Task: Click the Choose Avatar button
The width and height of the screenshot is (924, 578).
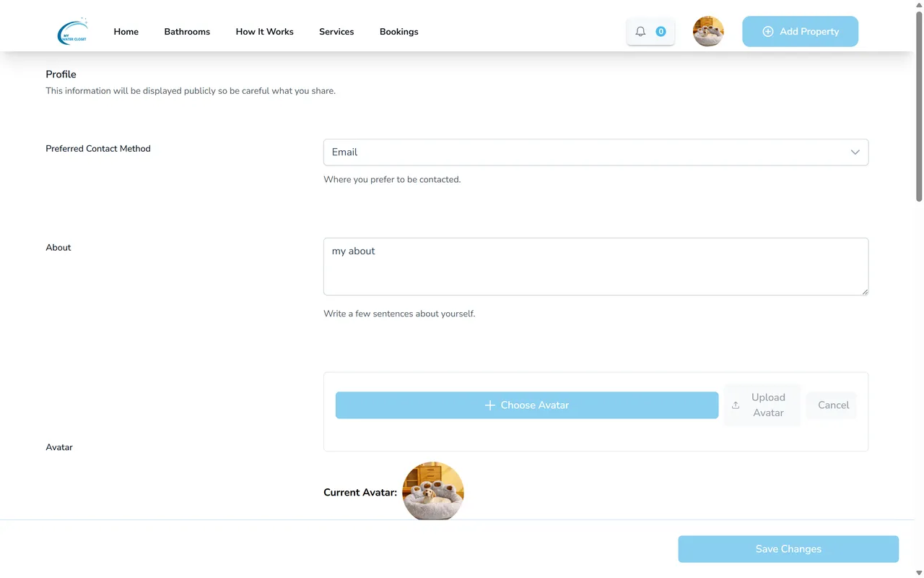Action: (526, 405)
